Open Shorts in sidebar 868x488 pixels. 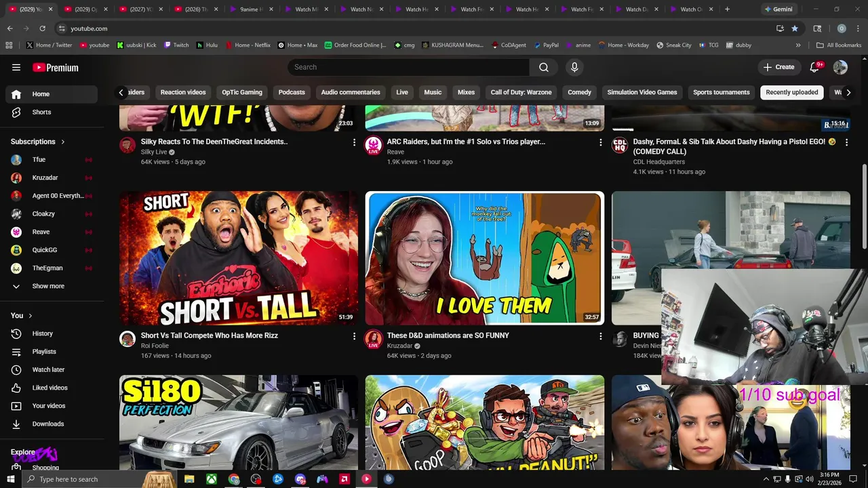pos(52,112)
